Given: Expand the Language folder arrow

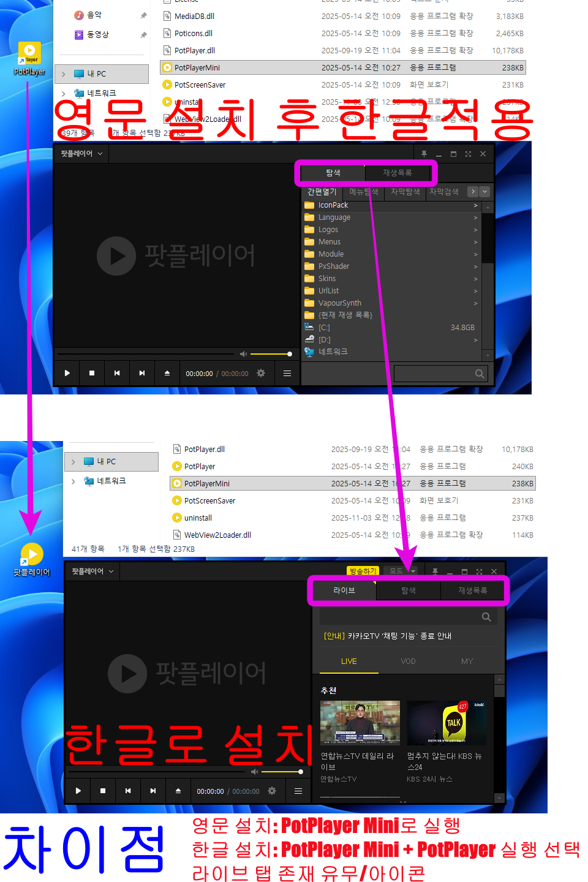Looking at the screenshot, I should pyautogui.click(x=475, y=217).
